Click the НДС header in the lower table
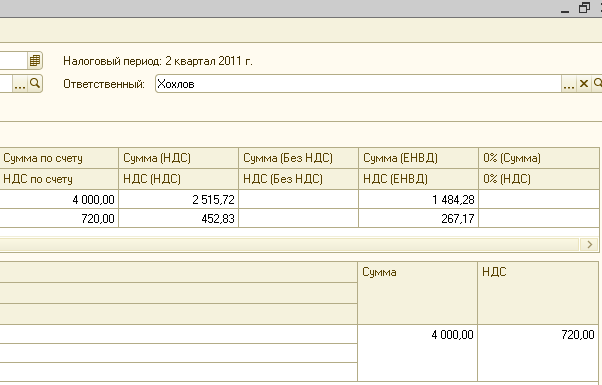602x385 pixels. coord(538,293)
